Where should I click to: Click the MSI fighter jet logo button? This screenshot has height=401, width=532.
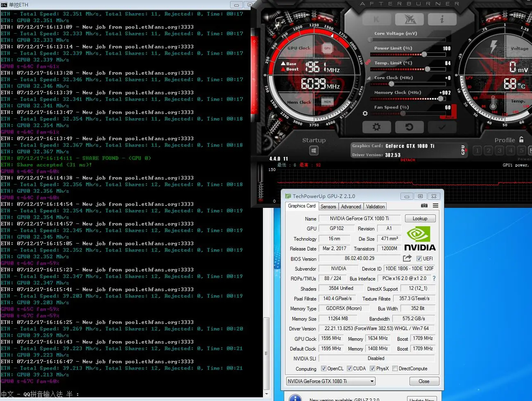click(410, 19)
